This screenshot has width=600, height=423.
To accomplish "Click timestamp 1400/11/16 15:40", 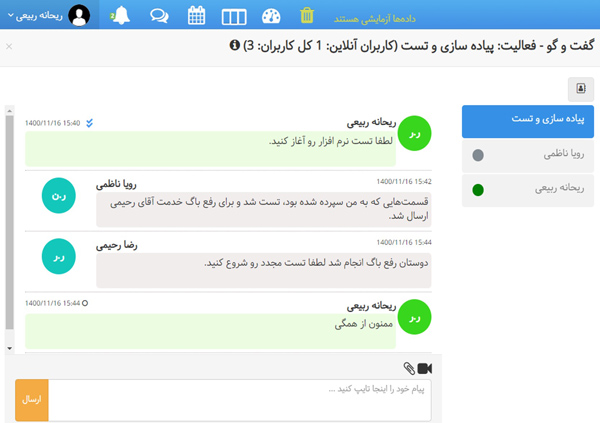I will 52,123.
